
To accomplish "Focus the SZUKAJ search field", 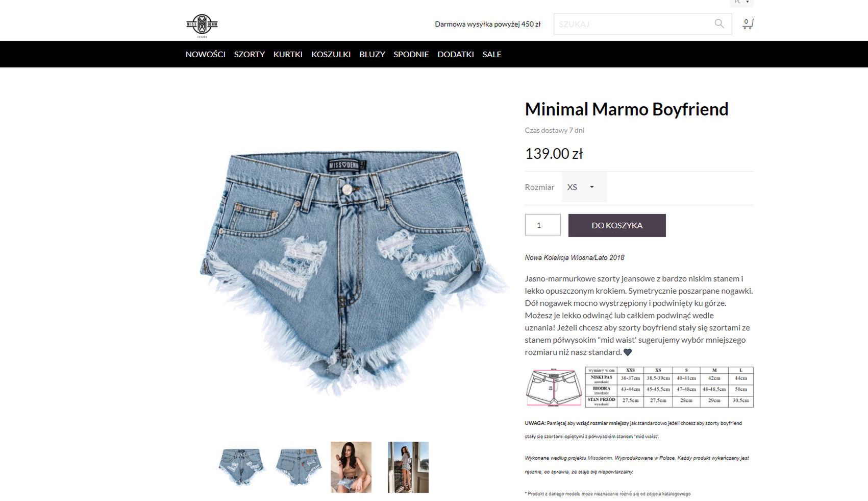I will point(633,24).
